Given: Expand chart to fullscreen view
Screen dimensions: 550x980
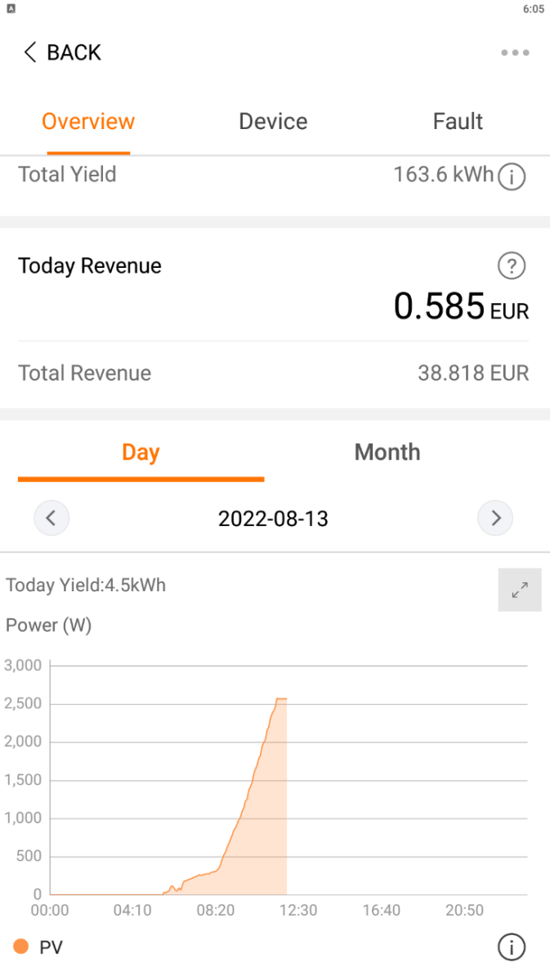Looking at the screenshot, I should pos(520,590).
